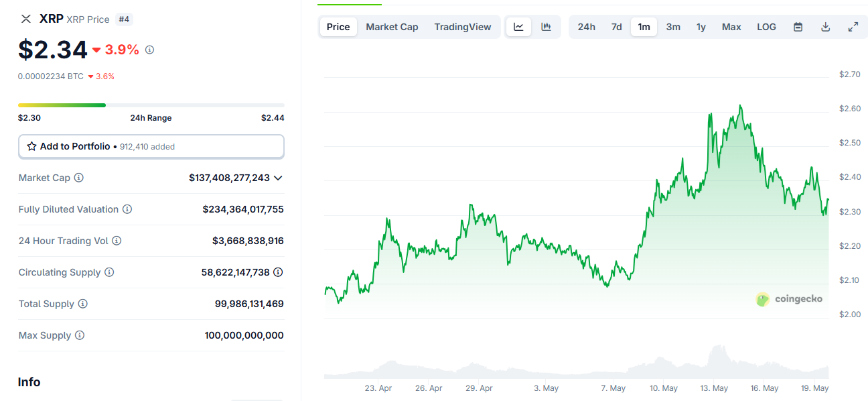Open the TradingView chart tab
Viewport: 868px width, 401px height.
[x=462, y=27]
